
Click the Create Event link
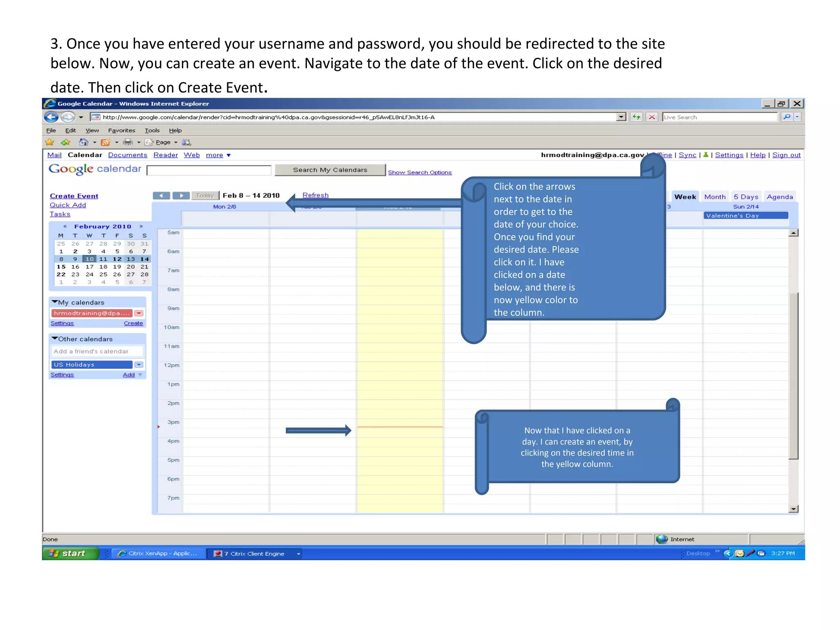point(74,196)
